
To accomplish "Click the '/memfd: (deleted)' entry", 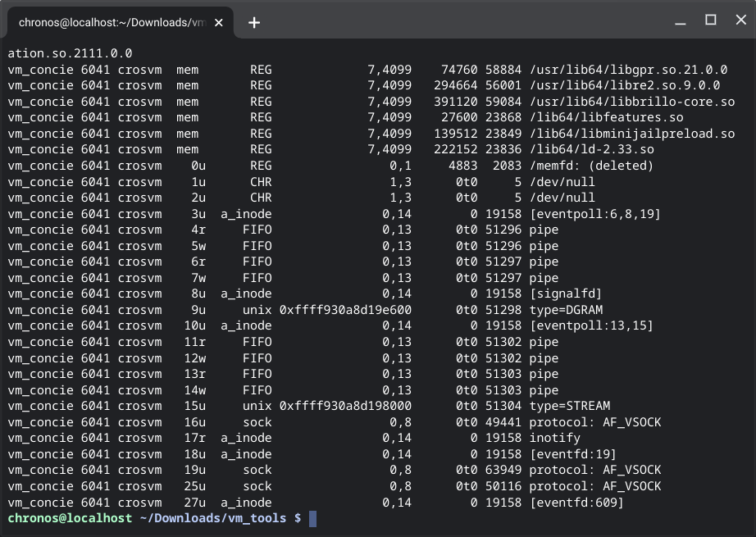I will click(591, 166).
